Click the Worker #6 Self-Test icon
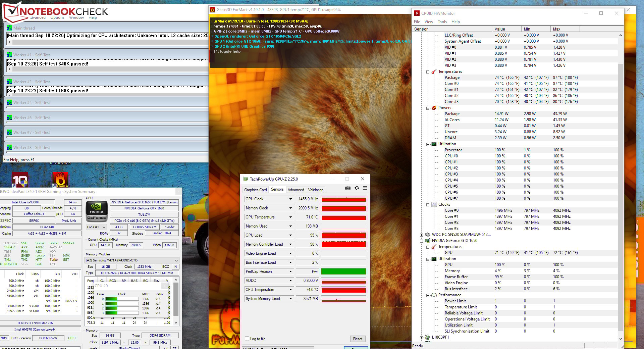Screen dimensions: 644x349 coord(9,118)
